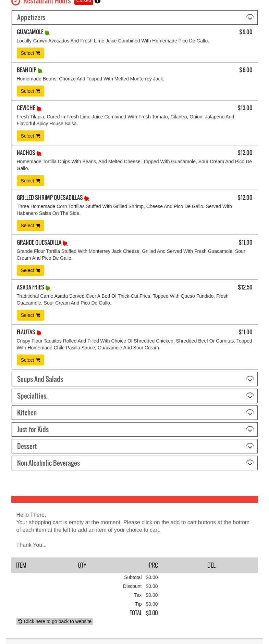Click the green leaf icon beside Bean Dip
Viewport: 269px width, 644px height.
40,71
